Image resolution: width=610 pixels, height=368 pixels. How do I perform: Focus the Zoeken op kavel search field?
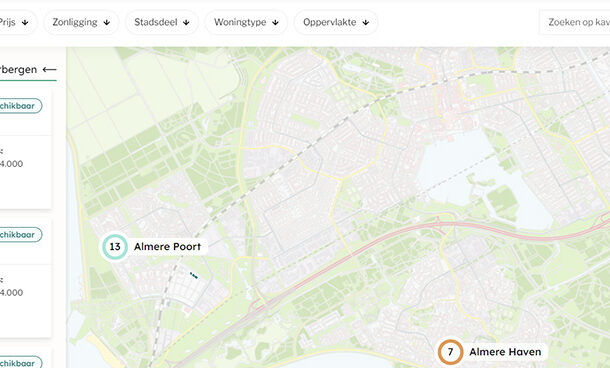click(575, 22)
